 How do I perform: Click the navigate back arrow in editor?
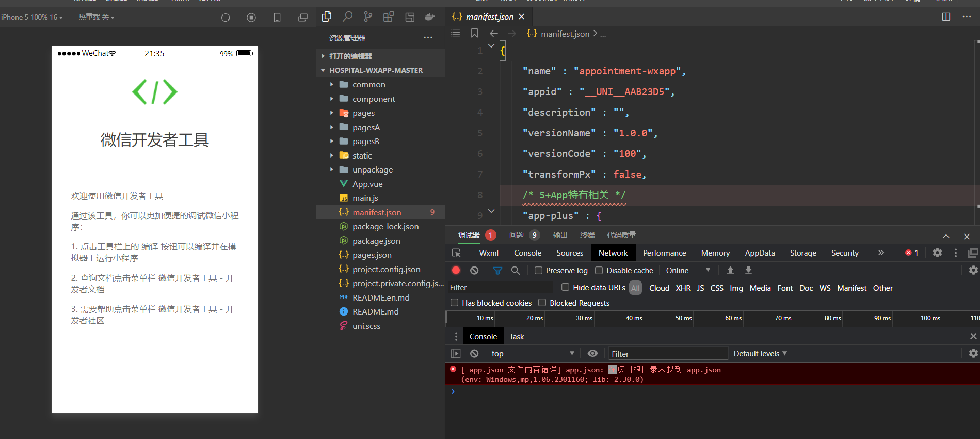click(x=494, y=33)
